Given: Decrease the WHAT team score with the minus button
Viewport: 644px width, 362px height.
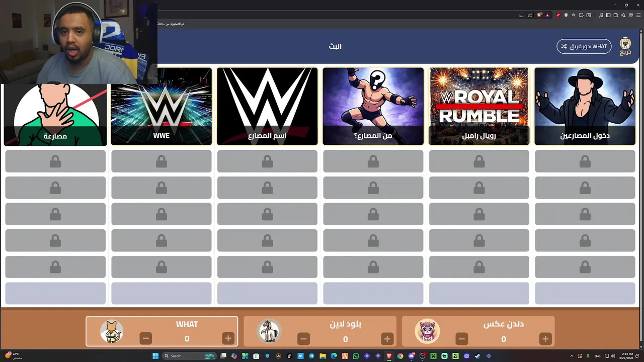Looking at the screenshot, I should pyautogui.click(x=145, y=338).
